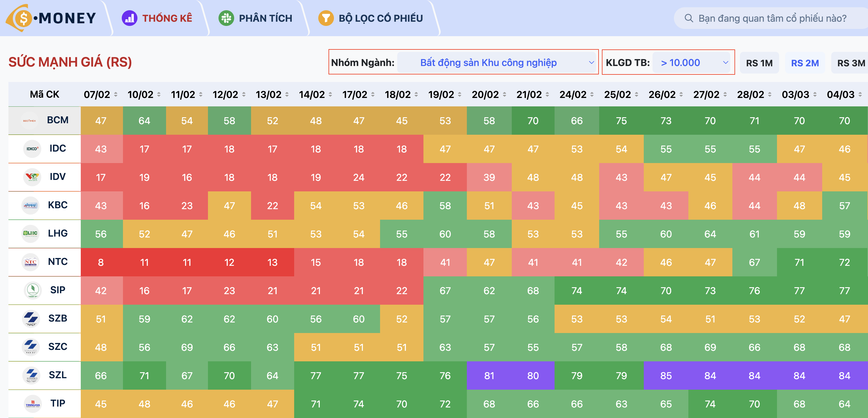The image size is (868, 418).
Task: Switch to the Phân Tích tab
Action: [x=256, y=18]
